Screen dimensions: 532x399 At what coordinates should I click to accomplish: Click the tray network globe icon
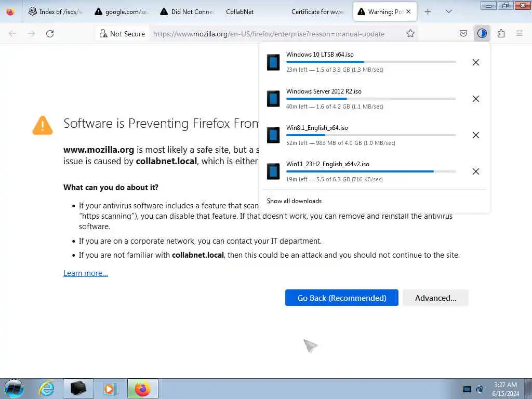[480, 389]
